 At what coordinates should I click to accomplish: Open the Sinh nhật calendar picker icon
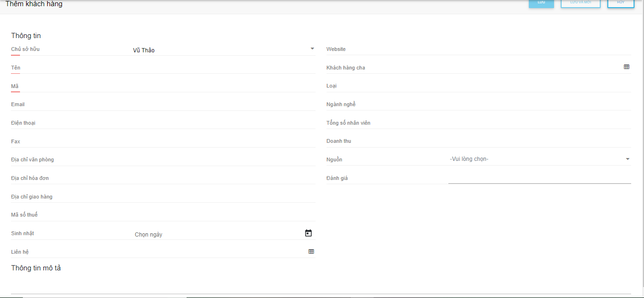308,233
